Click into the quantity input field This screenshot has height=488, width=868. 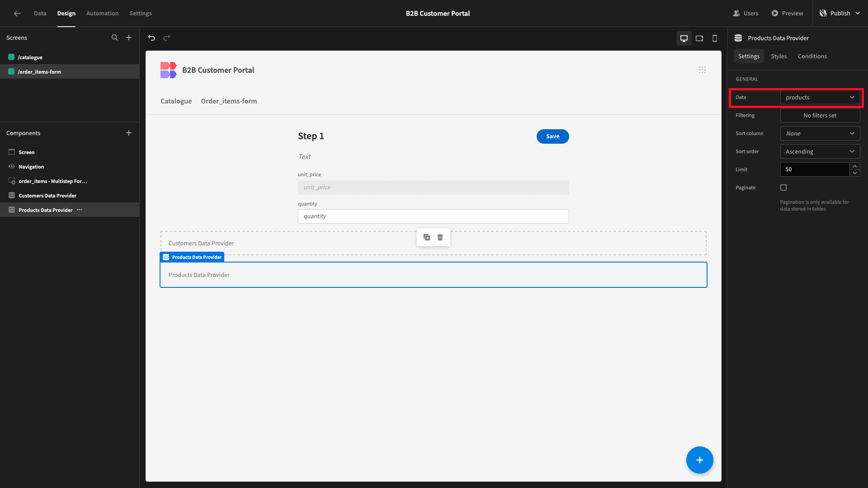(433, 216)
